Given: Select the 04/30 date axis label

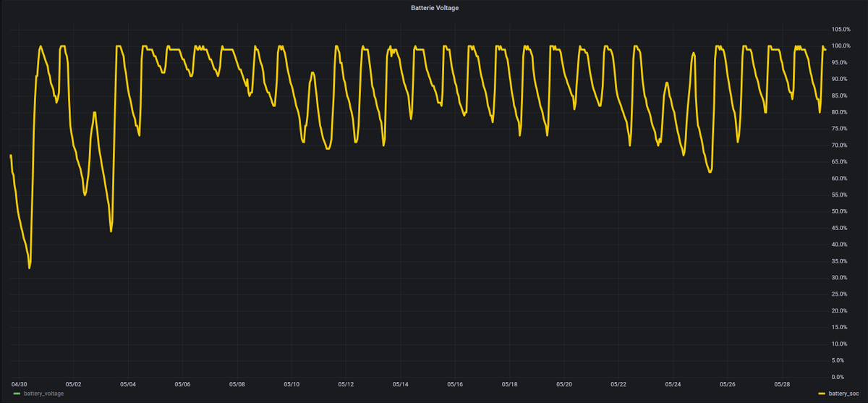Looking at the screenshot, I should coord(19,384).
